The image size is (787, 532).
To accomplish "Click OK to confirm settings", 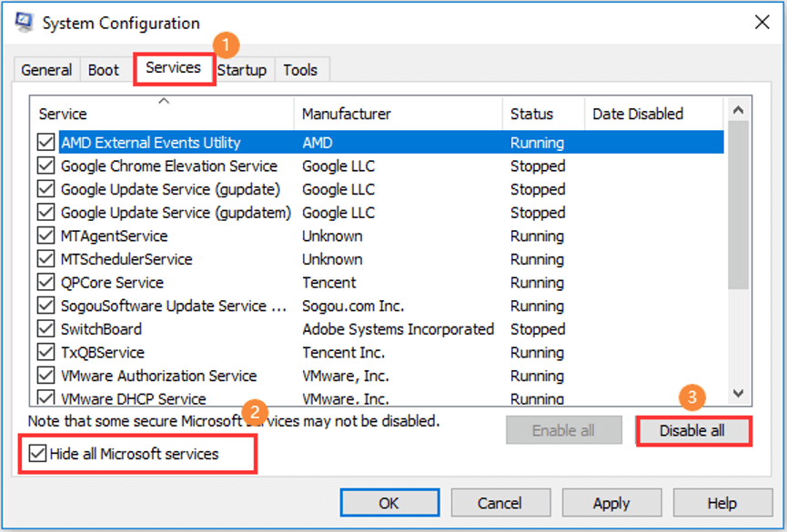I will click(x=388, y=502).
